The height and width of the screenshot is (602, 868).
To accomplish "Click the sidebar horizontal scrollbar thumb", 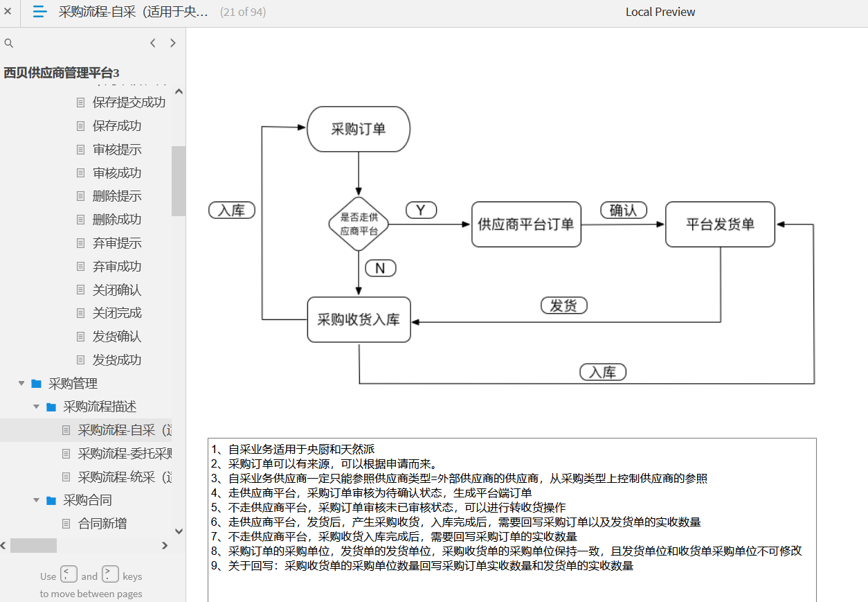I will 33,546.
